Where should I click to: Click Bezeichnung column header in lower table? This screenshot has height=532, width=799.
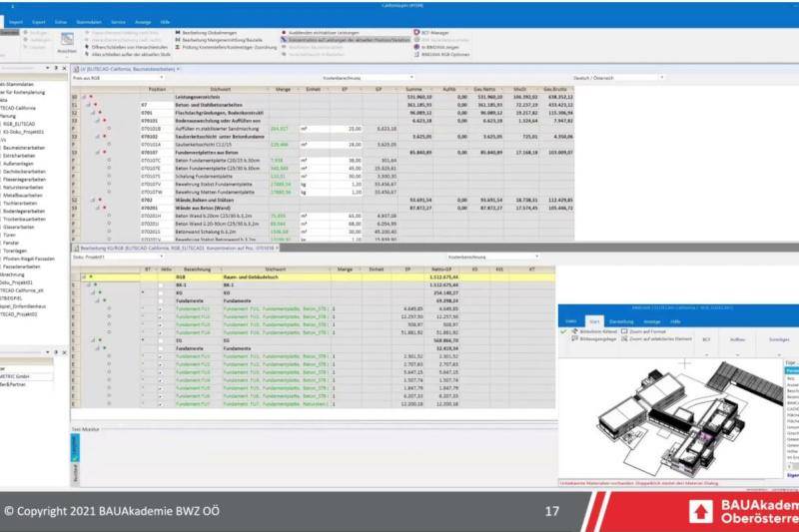click(197, 269)
